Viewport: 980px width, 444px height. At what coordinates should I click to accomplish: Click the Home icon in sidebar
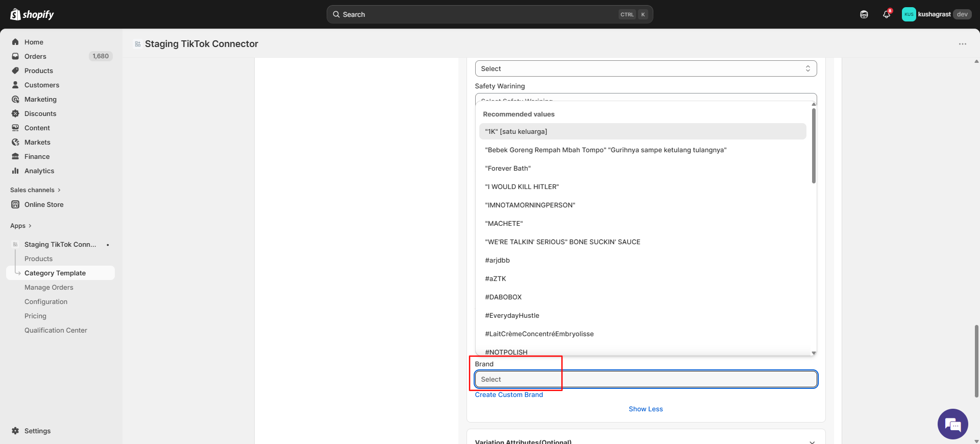point(15,42)
